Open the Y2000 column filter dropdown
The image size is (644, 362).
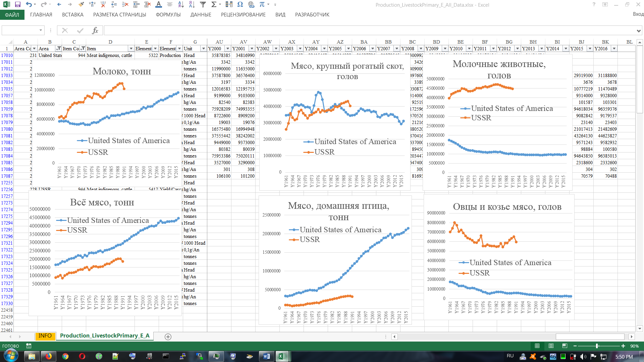227,49
